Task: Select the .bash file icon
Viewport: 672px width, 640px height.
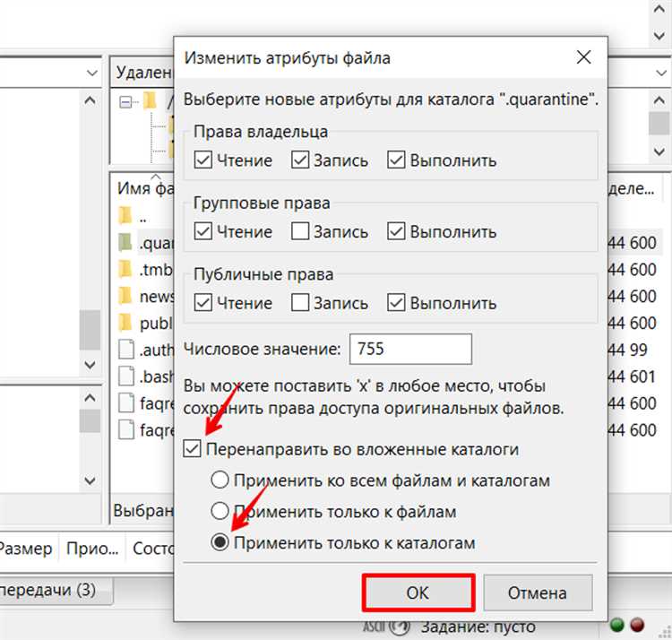Action: click(x=126, y=376)
